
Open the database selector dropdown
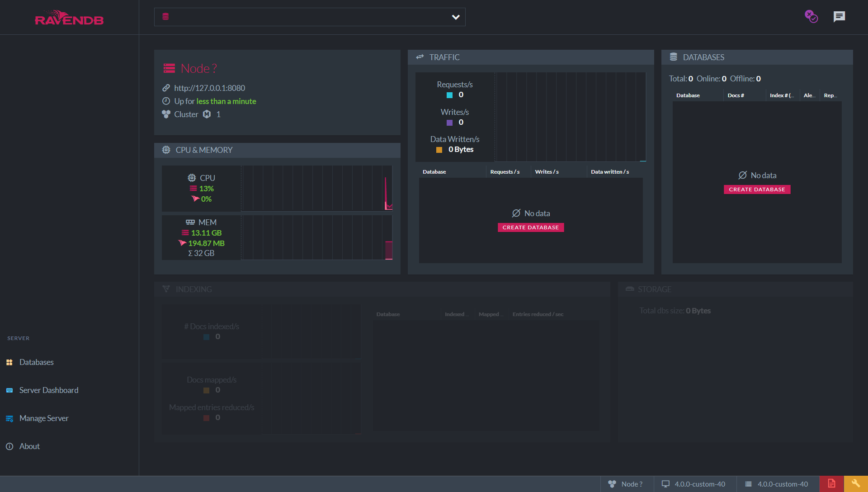coord(310,17)
